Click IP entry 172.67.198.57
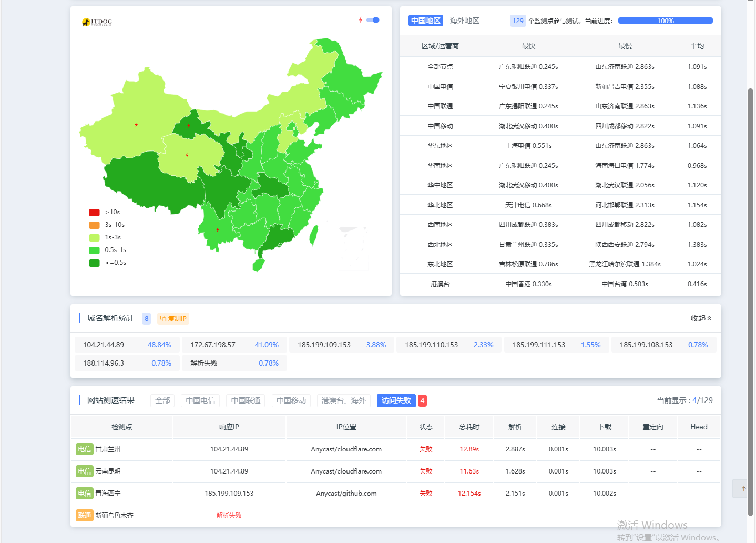Screen dimensions: 756x543 pyautogui.click(x=234, y=345)
